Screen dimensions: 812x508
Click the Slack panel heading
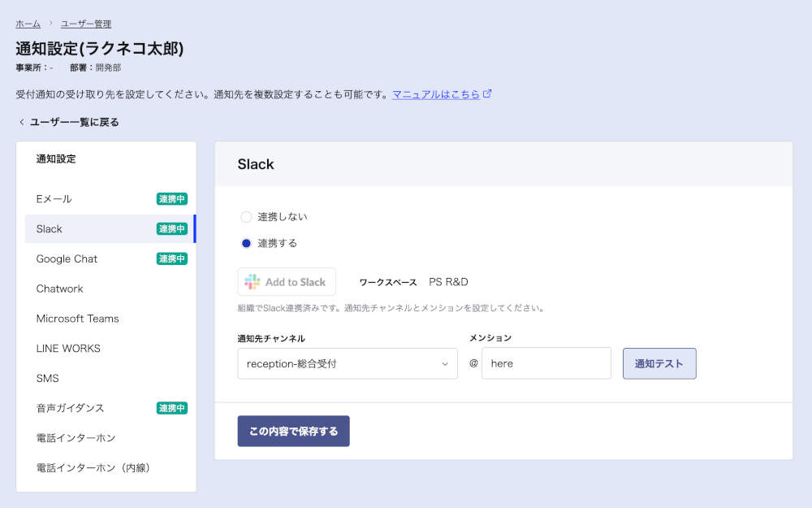tap(256, 164)
